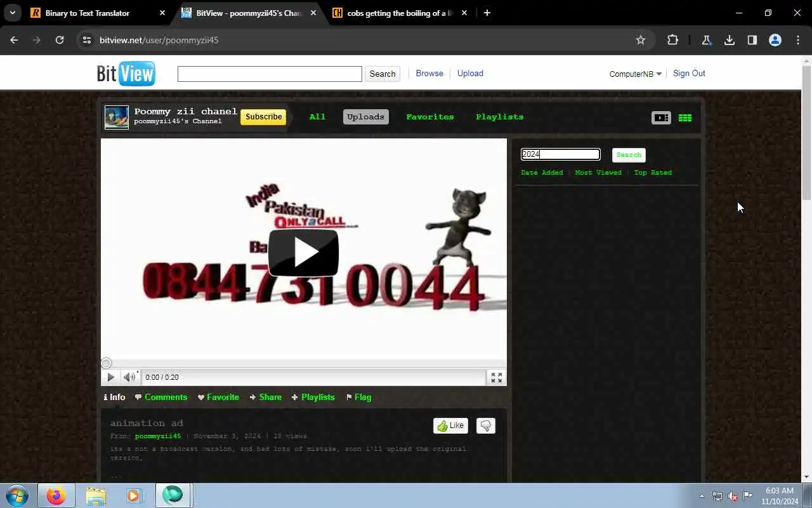Click the address bar URL
This screenshot has height=508, width=812.
click(x=159, y=40)
